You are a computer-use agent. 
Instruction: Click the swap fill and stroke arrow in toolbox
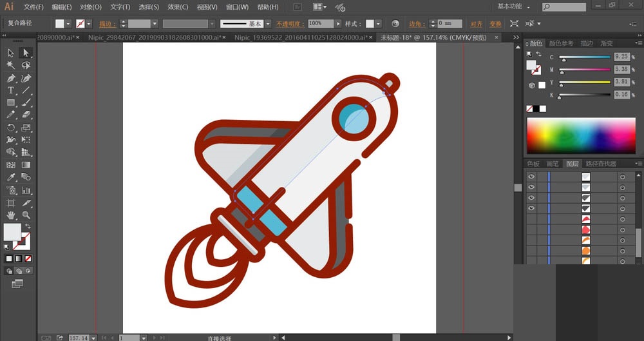[x=28, y=226]
